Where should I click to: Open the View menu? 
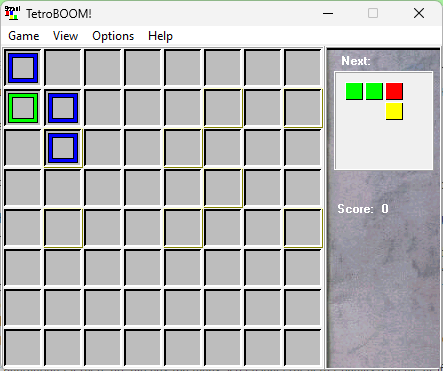pyautogui.click(x=65, y=36)
